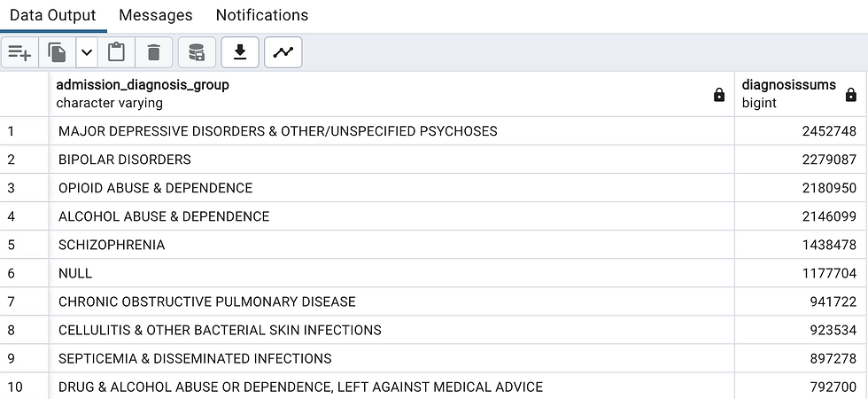Click the Copy icon in toolbar
Image resolution: width=868 pixels, height=399 pixels.
57,52
